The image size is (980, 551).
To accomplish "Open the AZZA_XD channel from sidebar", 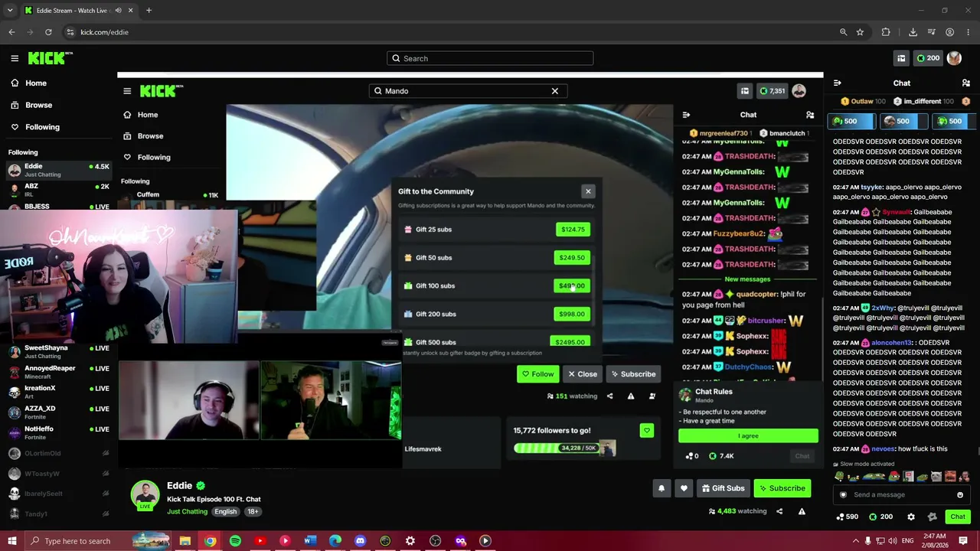I will (x=58, y=412).
